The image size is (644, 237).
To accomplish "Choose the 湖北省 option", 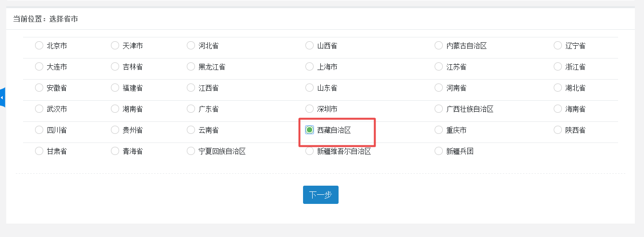I will [558, 88].
